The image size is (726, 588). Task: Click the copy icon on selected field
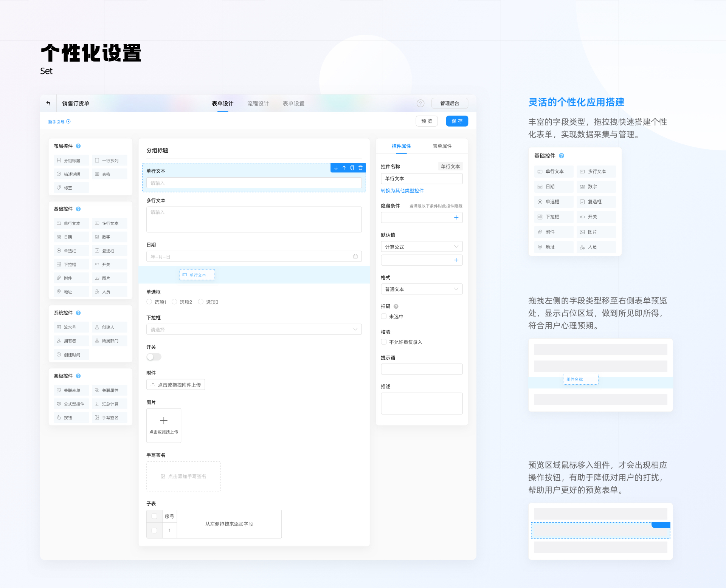click(352, 168)
